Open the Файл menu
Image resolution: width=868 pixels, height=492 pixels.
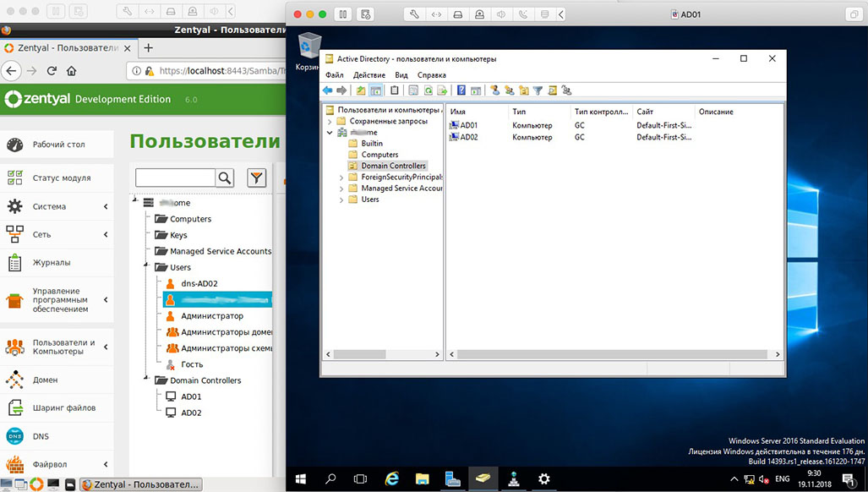pyautogui.click(x=335, y=74)
